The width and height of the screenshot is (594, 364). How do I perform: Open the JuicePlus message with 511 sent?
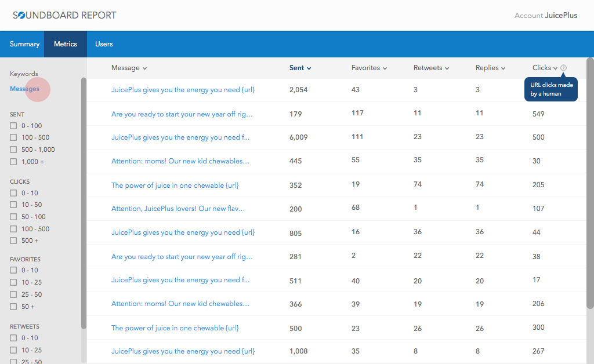coord(180,280)
